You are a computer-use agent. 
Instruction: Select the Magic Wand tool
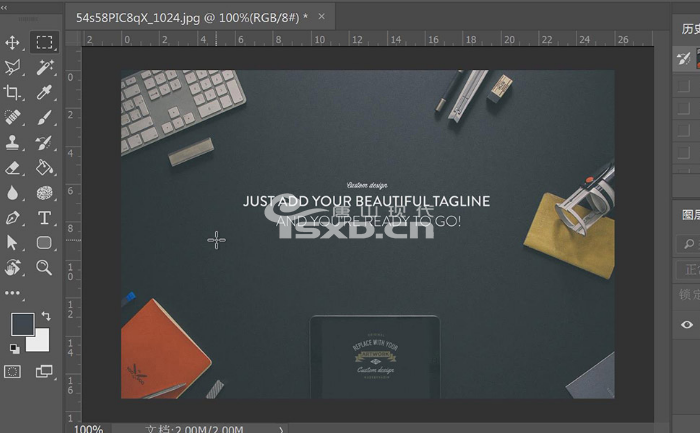(x=44, y=67)
